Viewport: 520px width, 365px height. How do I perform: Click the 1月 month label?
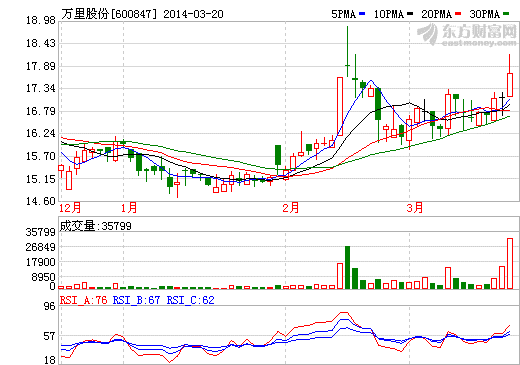coord(129,208)
